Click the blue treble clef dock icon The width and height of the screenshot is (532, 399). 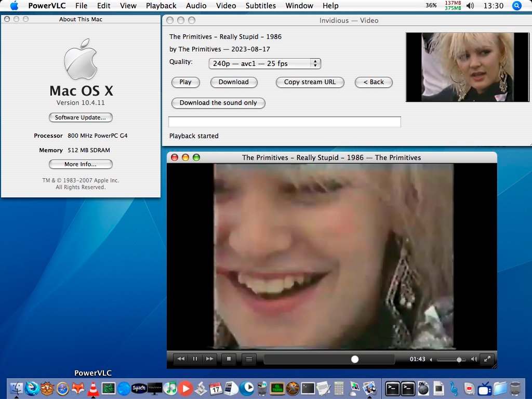click(x=454, y=389)
